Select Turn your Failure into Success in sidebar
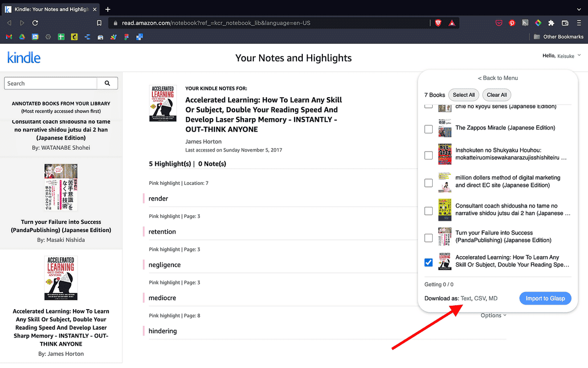588x368 pixels. click(x=61, y=203)
